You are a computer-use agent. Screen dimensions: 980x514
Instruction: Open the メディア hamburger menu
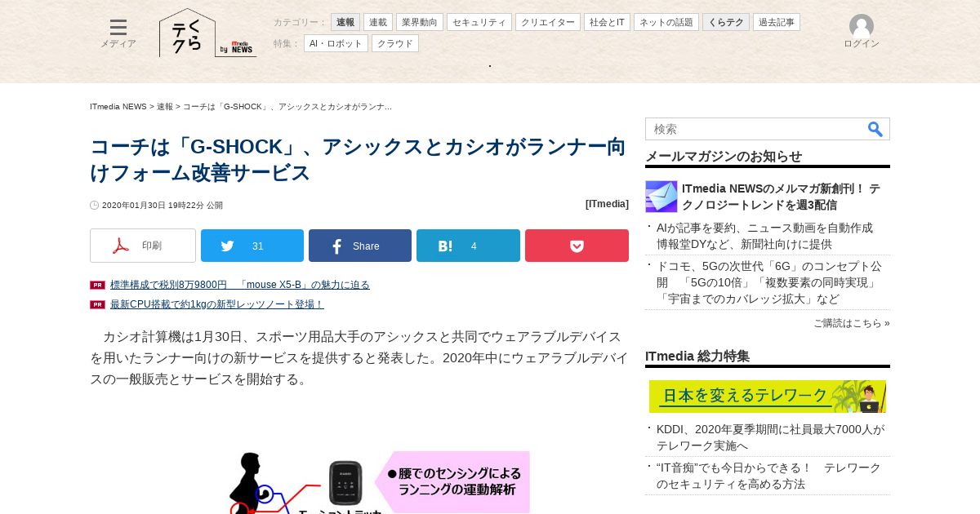point(118,33)
